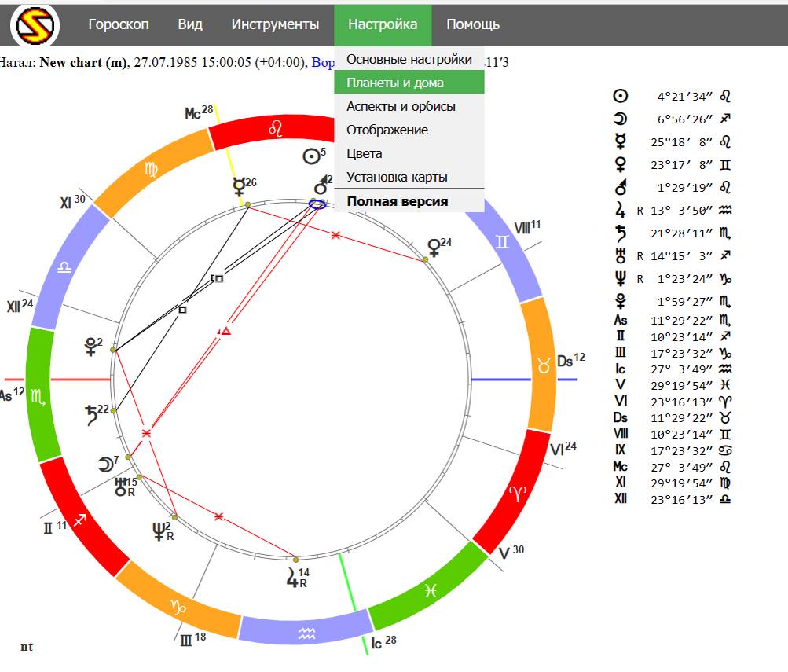Collapse the Настройка dropdown menu
The height and width of the screenshot is (672, 788).
[383, 24]
